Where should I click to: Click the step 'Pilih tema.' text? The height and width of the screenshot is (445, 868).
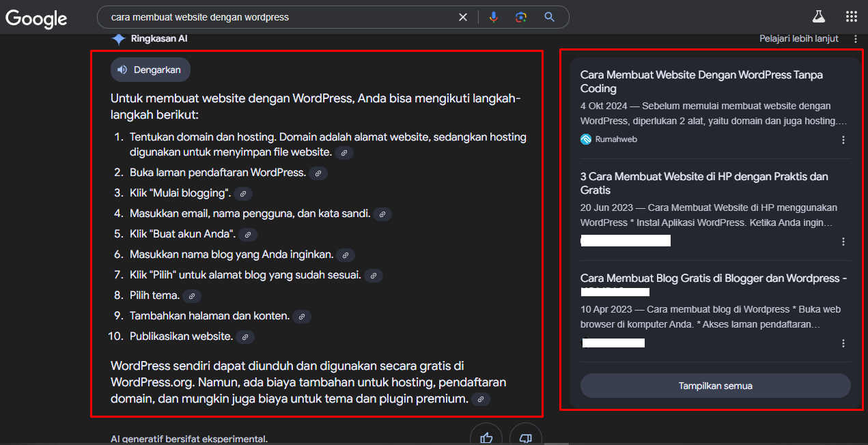(x=154, y=296)
